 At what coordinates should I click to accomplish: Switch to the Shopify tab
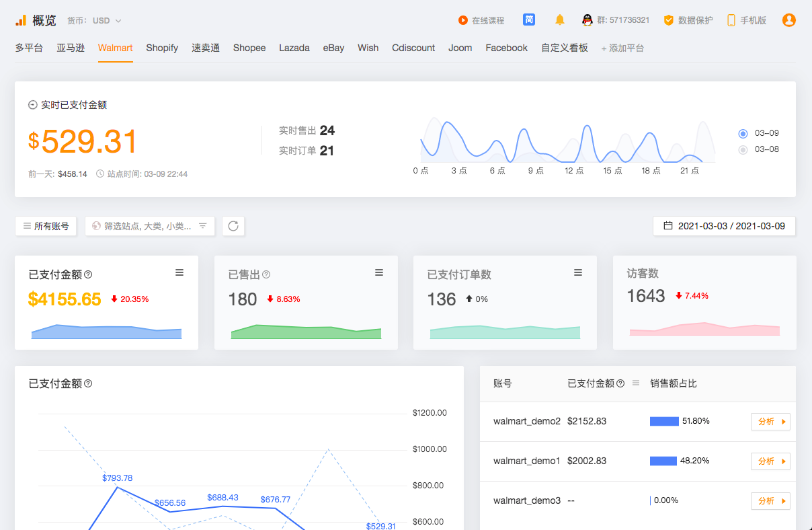162,48
